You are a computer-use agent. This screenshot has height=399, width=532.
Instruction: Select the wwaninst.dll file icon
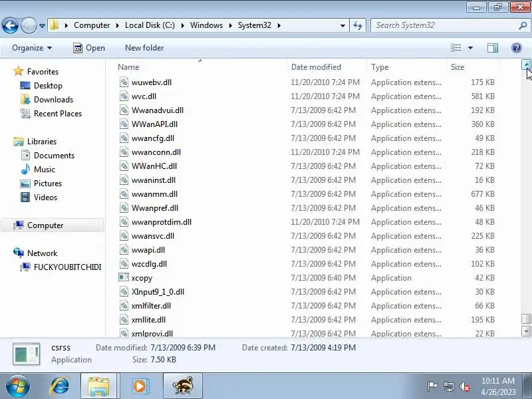pos(124,180)
